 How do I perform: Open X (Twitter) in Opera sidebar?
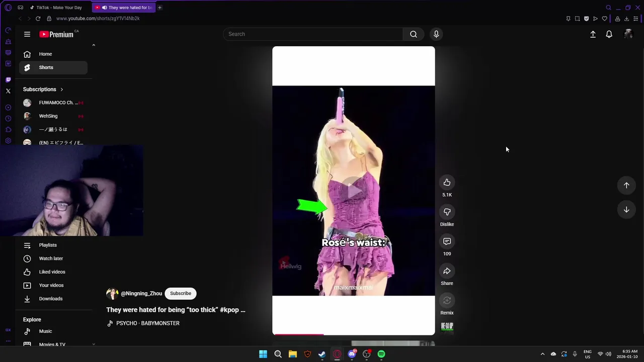pyautogui.click(x=8, y=91)
